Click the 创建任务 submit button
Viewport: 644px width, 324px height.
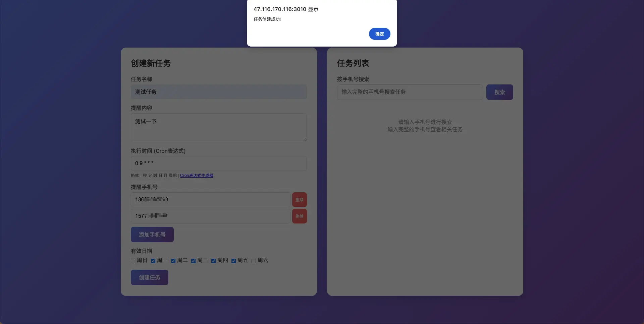tap(149, 277)
